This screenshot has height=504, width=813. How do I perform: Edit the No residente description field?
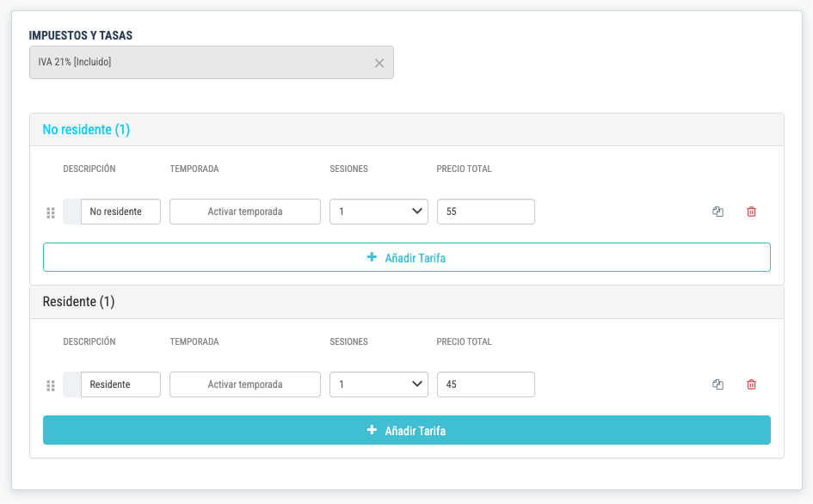(x=120, y=212)
